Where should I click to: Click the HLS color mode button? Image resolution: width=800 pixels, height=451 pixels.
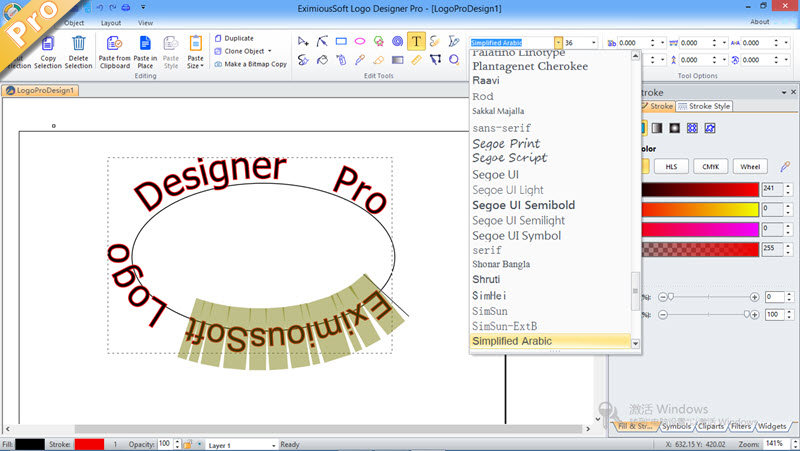pos(671,167)
